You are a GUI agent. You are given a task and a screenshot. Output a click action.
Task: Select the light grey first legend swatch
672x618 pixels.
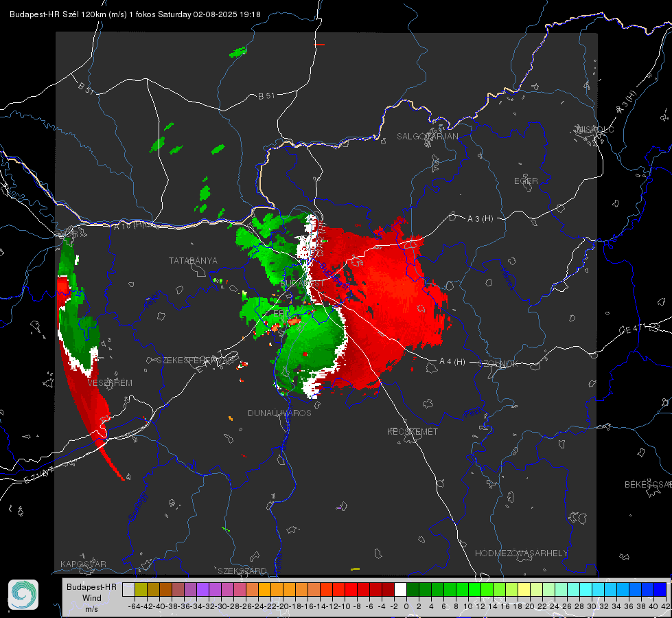coord(128,589)
